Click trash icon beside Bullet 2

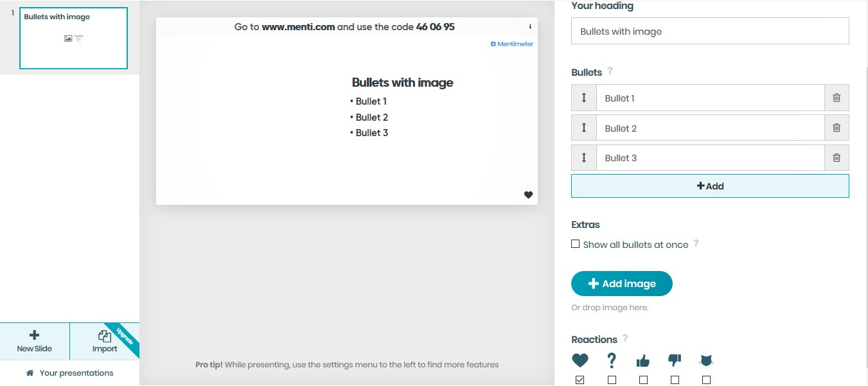[x=837, y=128]
